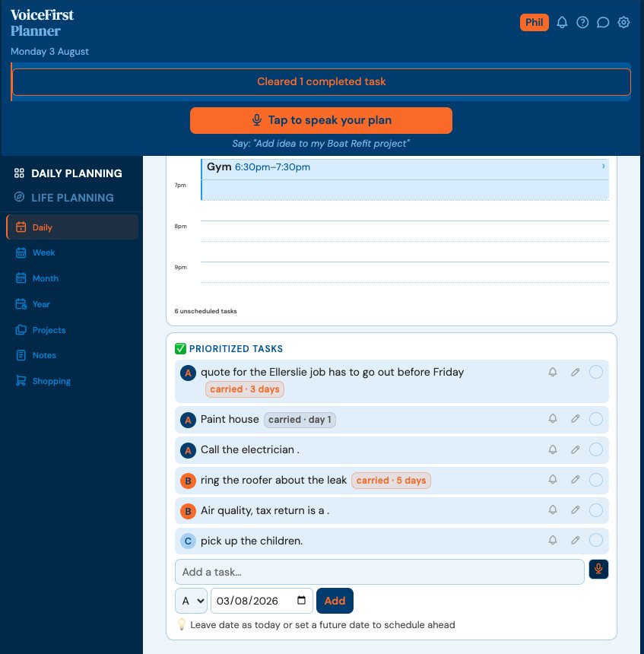
Task: Open the chat feedback bubble icon
Action: tap(603, 23)
